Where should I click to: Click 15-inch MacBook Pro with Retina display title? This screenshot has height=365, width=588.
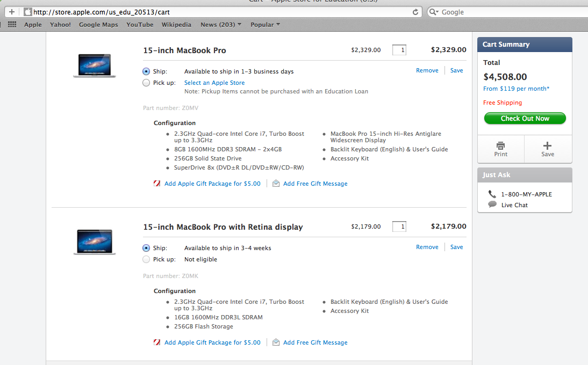[x=223, y=227]
